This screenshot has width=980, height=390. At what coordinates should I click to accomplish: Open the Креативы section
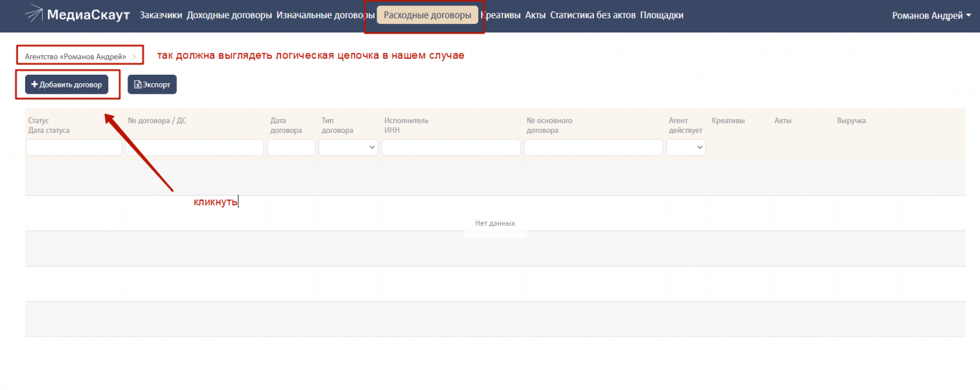(x=501, y=15)
